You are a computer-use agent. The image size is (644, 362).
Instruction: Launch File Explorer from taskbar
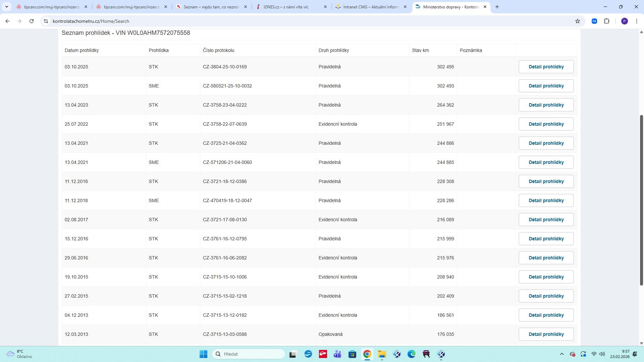382,354
